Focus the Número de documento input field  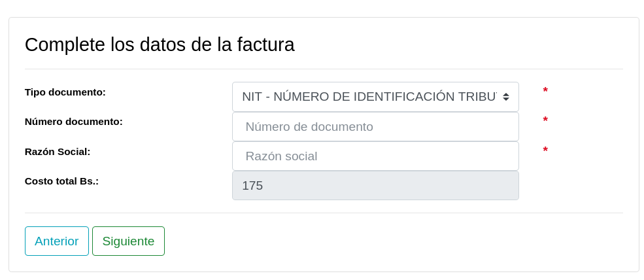pyautogui.click(x=375, y=127)
